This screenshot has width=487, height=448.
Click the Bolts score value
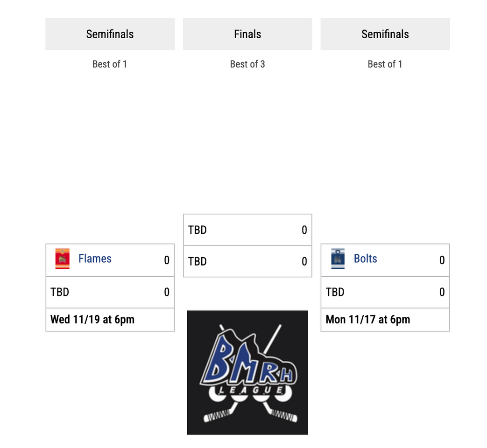(x=442, y=260)
